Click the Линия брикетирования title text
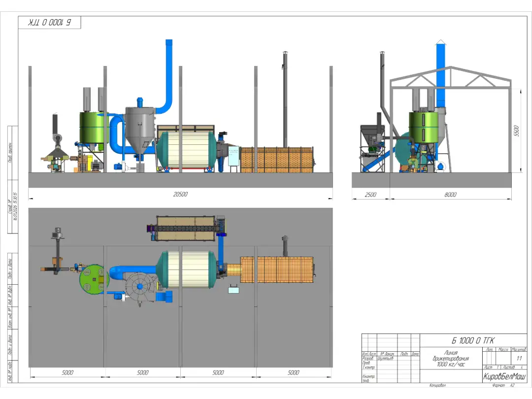The image size is (532, 399). pos(451,358)
